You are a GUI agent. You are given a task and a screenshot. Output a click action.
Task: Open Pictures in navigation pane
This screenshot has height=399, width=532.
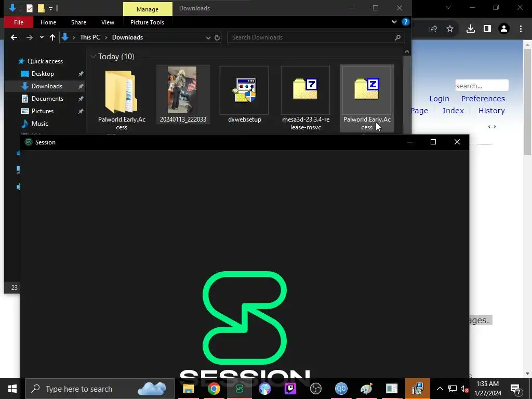(x=43, y=111)
